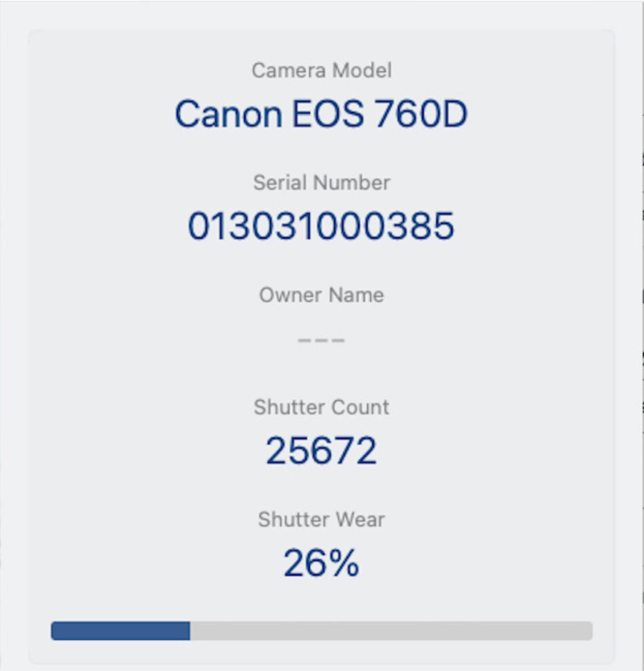Click 760D in the camera model

point(421,114)
